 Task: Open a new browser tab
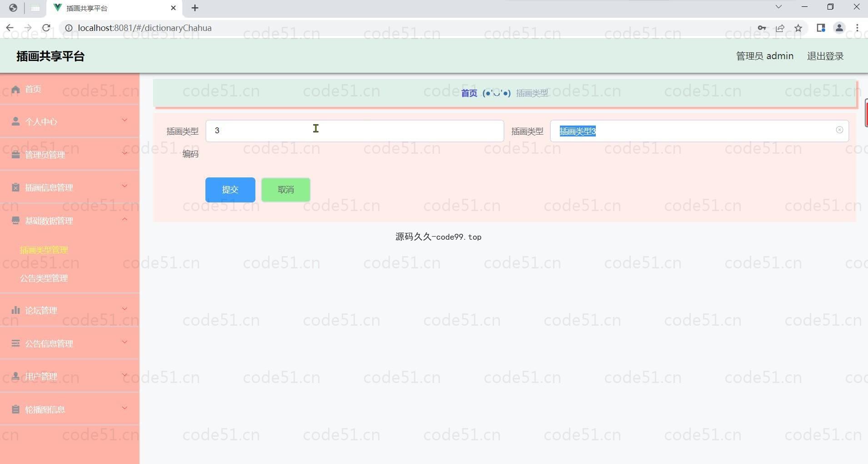pos(195,8)
